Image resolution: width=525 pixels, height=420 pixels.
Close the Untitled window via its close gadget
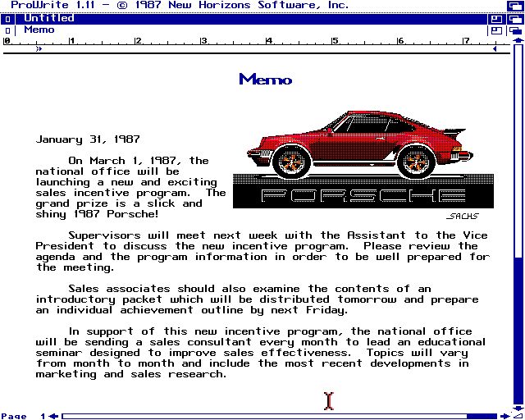tap(7, 19)
